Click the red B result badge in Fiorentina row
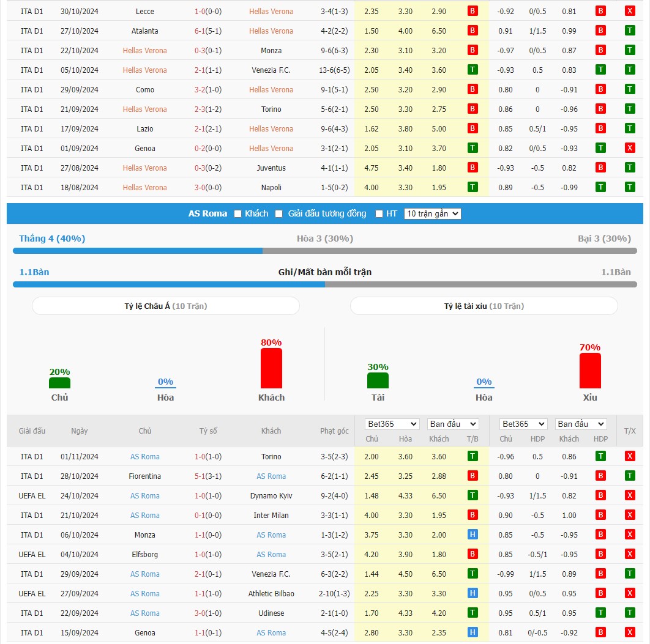650x644 pixels. (472, 476)
